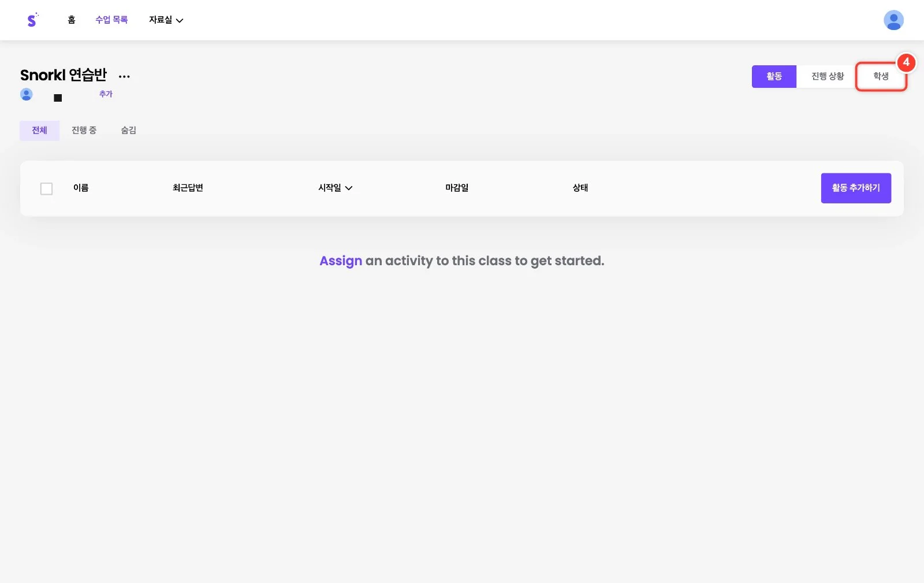Click the 활동 추가하기 button
The height and width of the screenshot is (583, 924).
[856, 188]
